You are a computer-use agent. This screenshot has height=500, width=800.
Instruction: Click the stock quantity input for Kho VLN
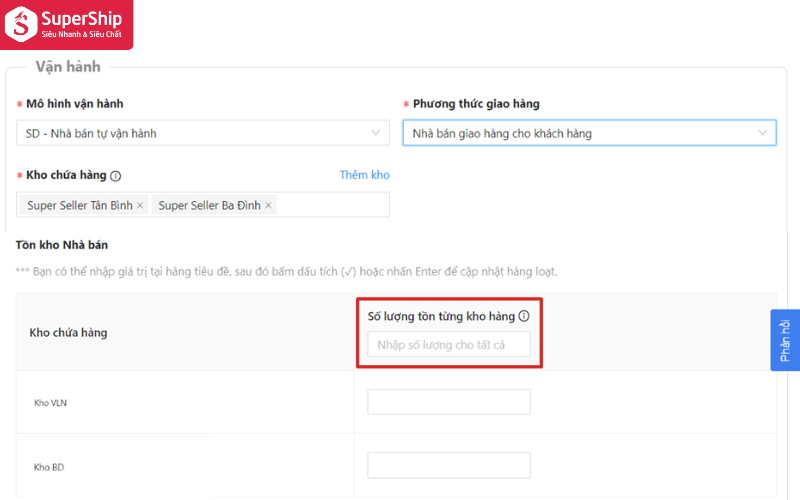click(x=448, y=402)
